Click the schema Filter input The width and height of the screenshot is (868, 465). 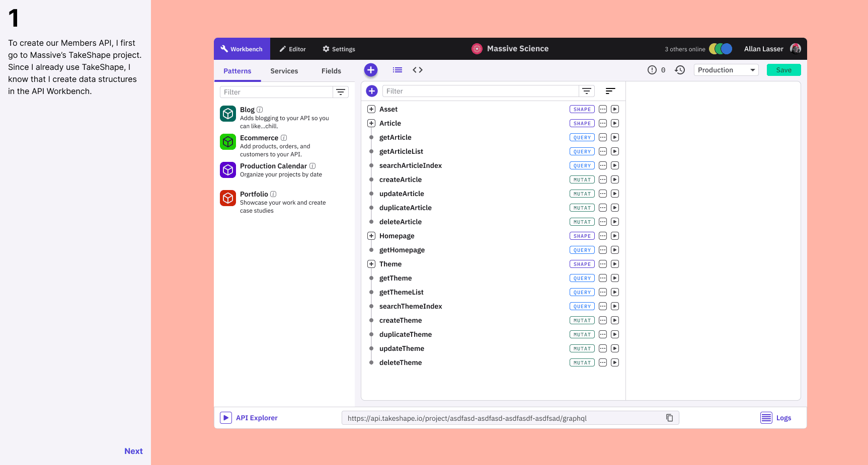coord(481,91)
